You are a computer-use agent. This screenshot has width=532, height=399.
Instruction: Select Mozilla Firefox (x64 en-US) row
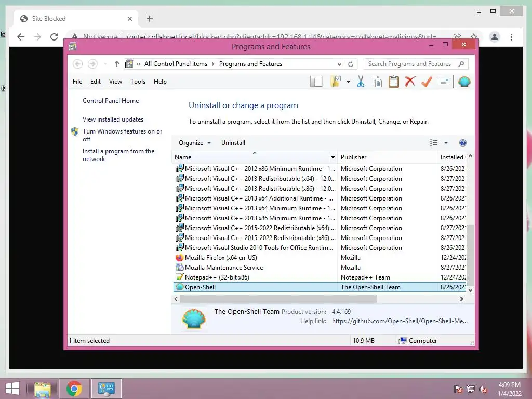320,258
